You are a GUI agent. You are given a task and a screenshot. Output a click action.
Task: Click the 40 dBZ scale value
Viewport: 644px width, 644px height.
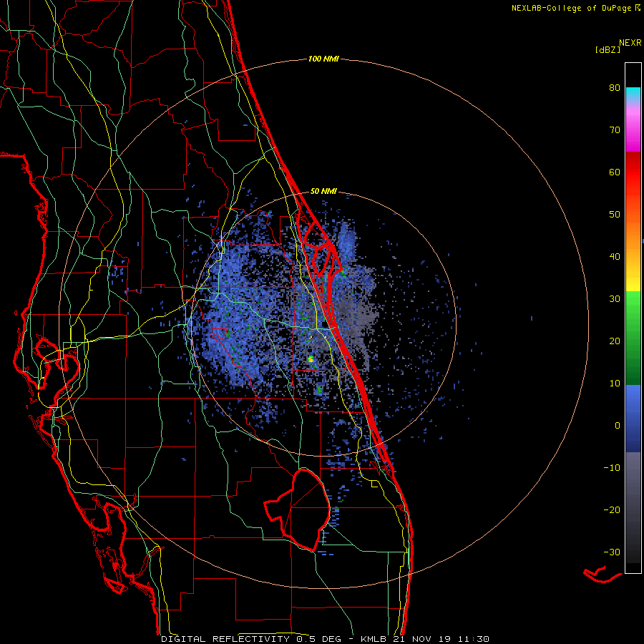click(615, 257)
